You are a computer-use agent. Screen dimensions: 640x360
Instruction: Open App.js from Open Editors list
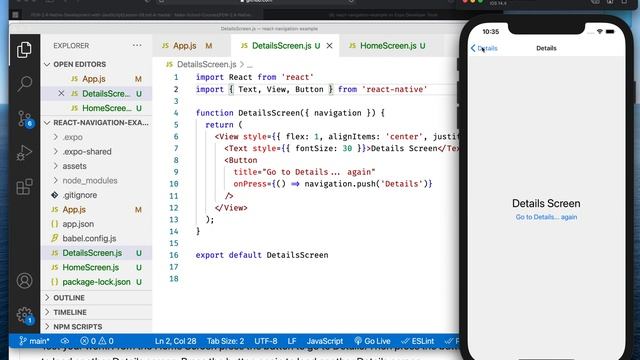tap(93, 79)
